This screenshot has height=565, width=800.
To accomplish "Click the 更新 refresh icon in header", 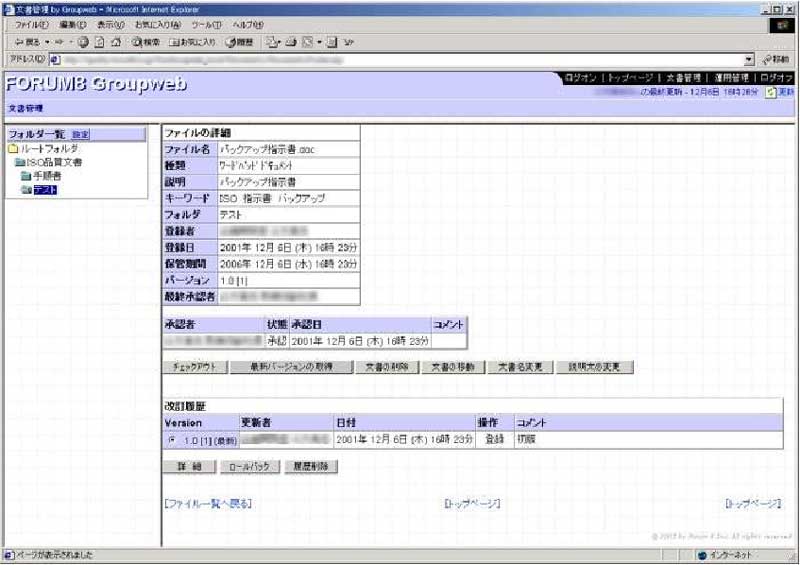I will point(771,92).
